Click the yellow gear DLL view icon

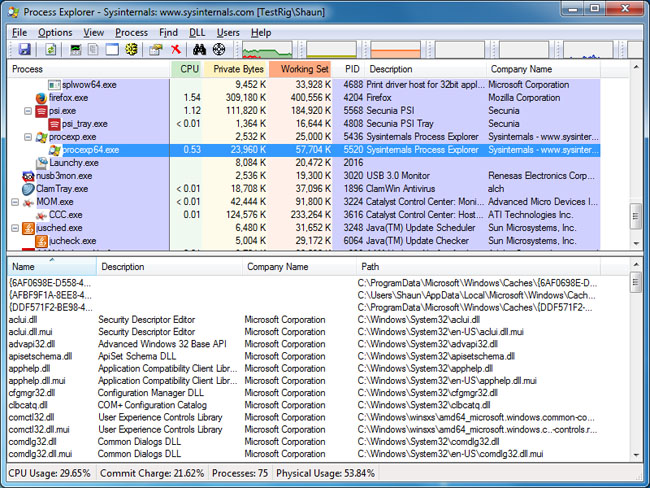click(131, 49)
